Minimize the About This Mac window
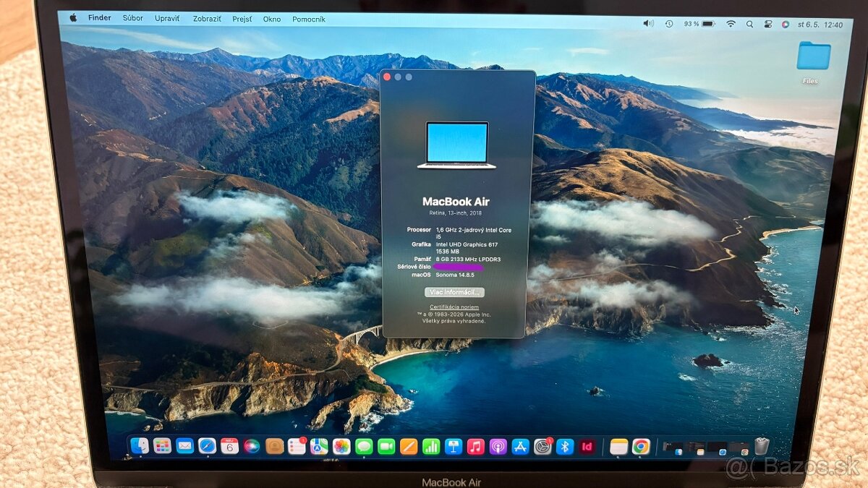 pos(398,77)
